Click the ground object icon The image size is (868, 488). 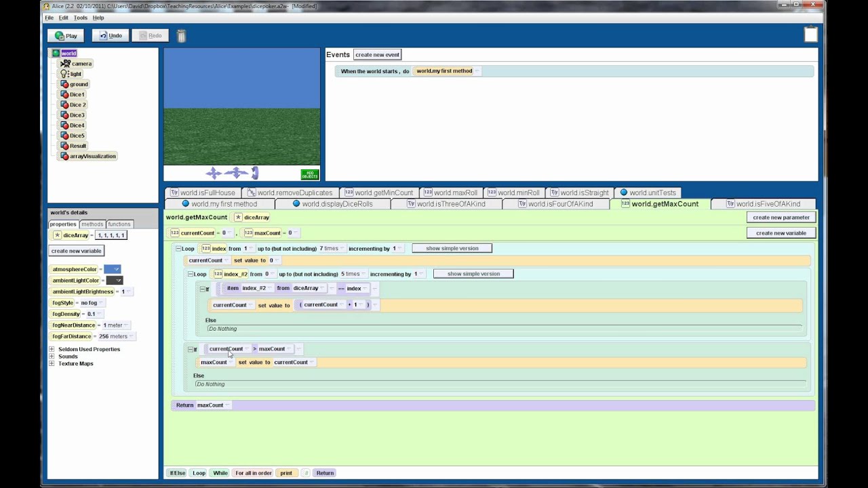(x=64, y=84)
